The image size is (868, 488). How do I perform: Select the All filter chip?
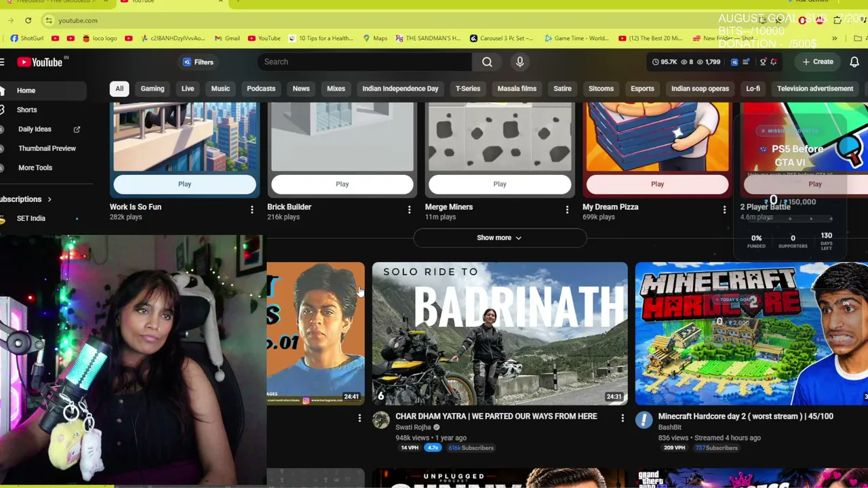pyautogui.click(x=119, y=89)
